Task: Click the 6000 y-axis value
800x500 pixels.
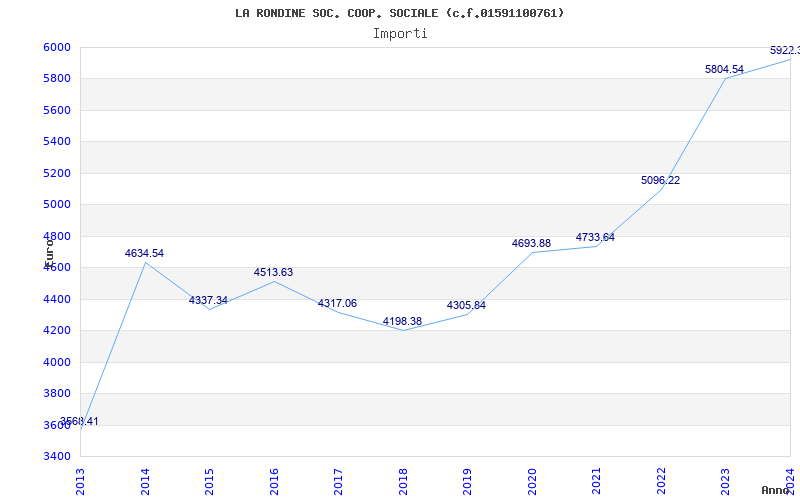Action: pos(57,47)
